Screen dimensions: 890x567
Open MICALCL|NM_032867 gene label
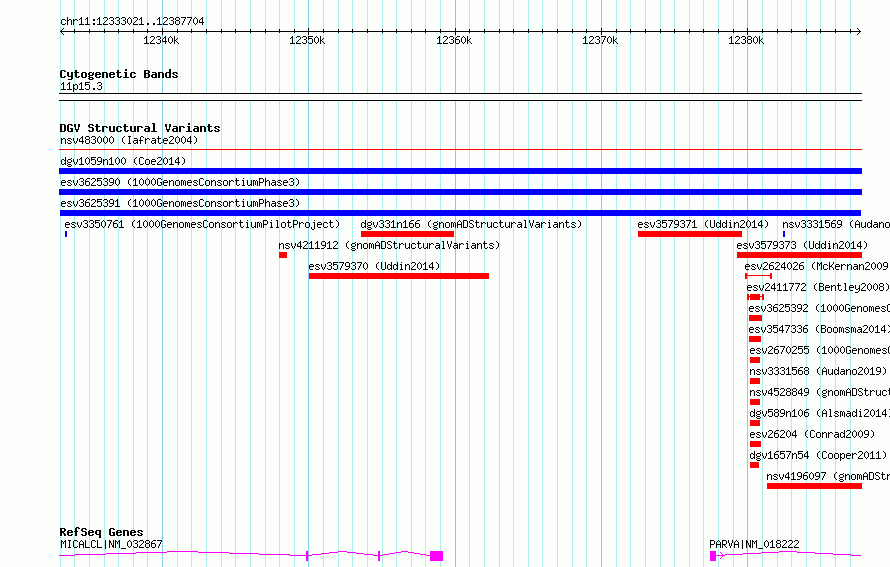[x=111, y=544]
